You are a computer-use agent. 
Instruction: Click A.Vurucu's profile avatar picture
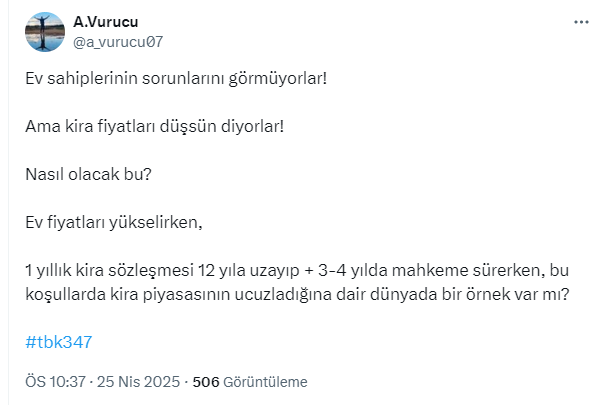pyautogui.click(x=45, y=32)
